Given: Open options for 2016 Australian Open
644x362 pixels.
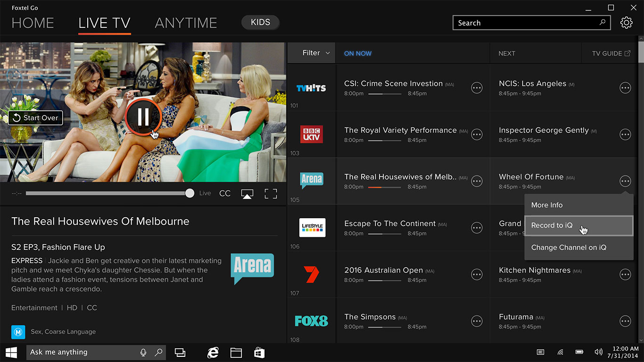Looking at the screenshot, I should (x=477, y=274).
